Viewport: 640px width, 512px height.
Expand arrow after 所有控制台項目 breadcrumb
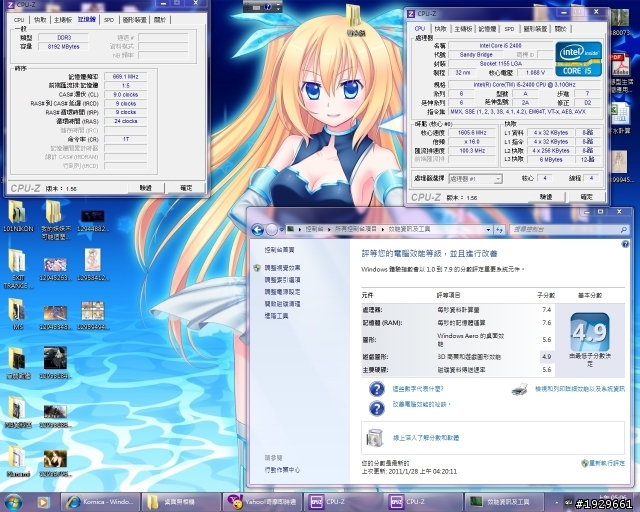point(383,230)
